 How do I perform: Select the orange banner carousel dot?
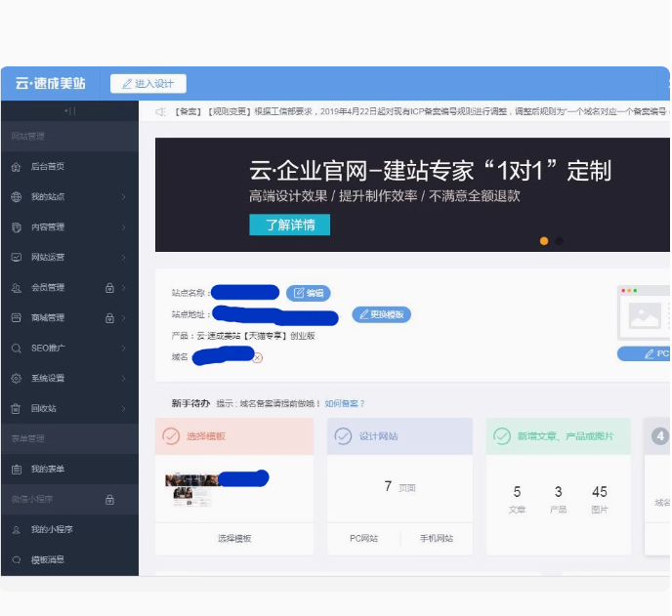pos(544,241)
